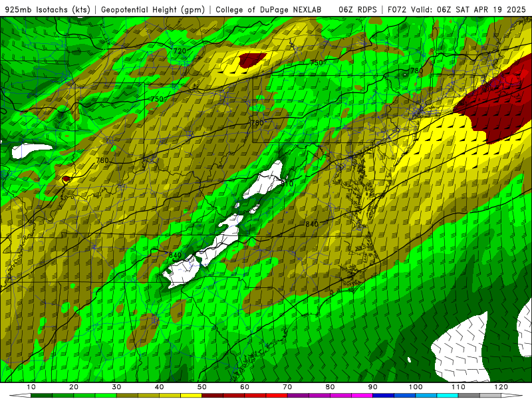Click the bright yellow swatch in the colorbar
Viewport: 532px width, 399px height.
pyautogui.click(x=191, y=396)
